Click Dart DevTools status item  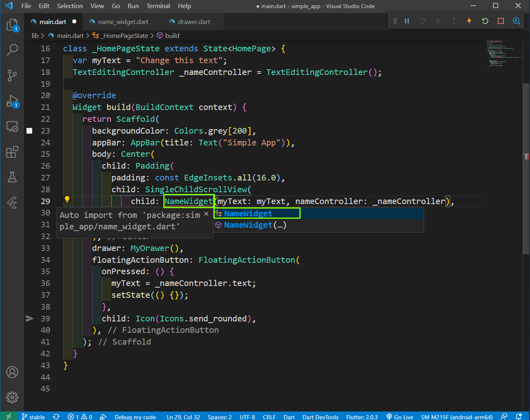click(320, 417)
